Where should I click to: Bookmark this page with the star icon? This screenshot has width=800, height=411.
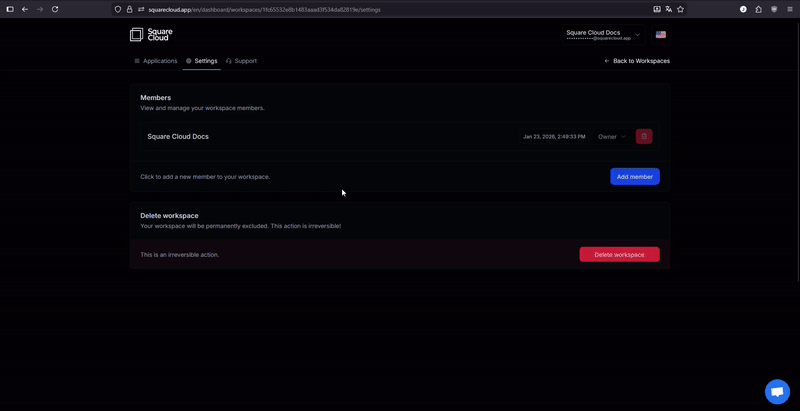(681, 9)
